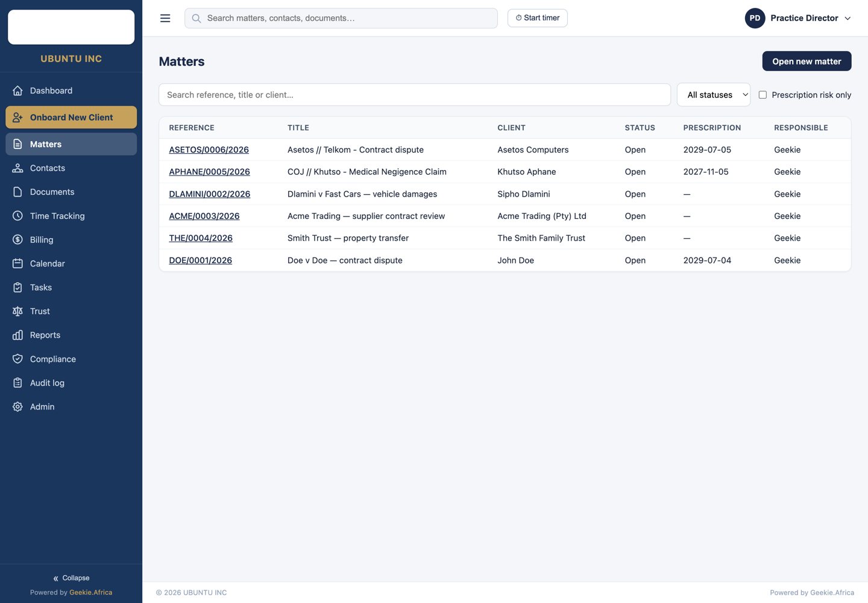Enable Prescription risk only checkbox
The width and height of the screenshot is (868, 603).
click(x=763, y=95)
